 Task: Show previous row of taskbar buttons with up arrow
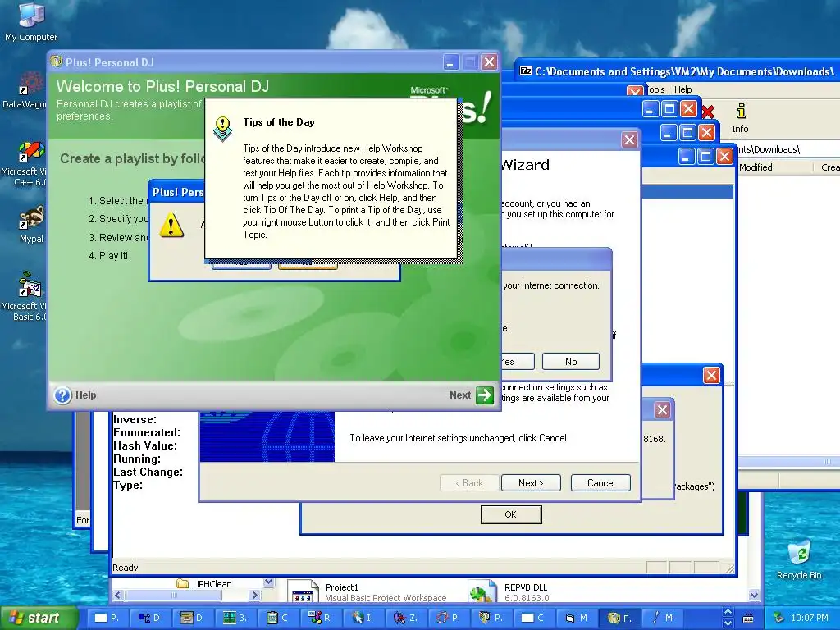[x=728, y=612]
